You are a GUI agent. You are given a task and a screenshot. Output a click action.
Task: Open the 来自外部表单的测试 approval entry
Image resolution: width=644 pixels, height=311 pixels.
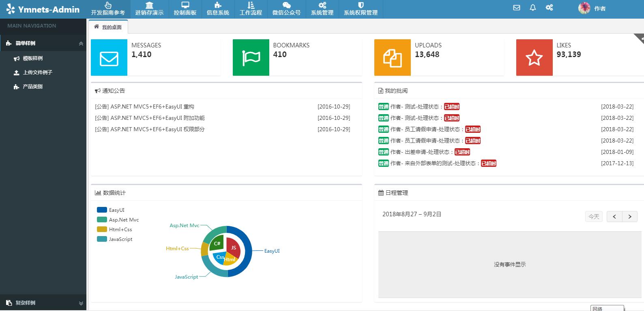click(435, 164)
